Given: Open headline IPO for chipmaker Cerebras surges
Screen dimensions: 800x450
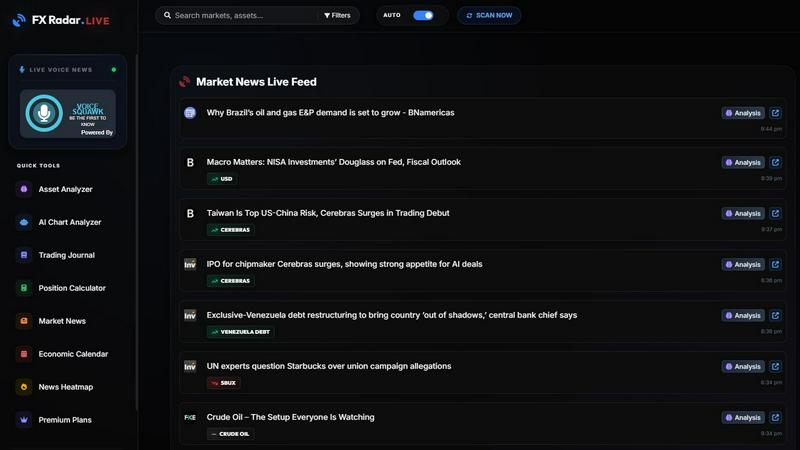Looking at the screenshot, I should click(344, 264).
